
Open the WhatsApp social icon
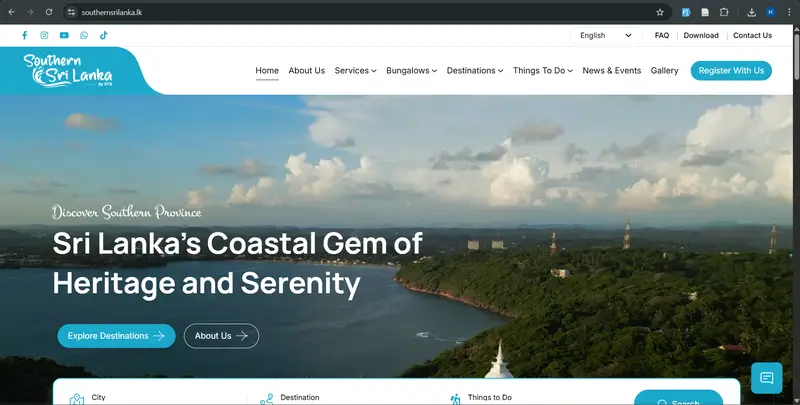(84, 35)
